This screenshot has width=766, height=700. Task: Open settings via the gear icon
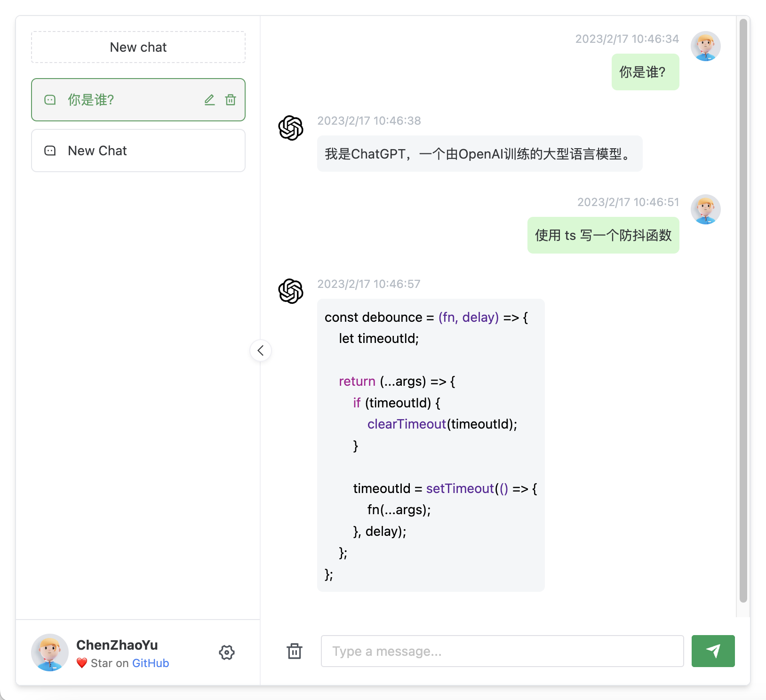[x=227, y=652]
